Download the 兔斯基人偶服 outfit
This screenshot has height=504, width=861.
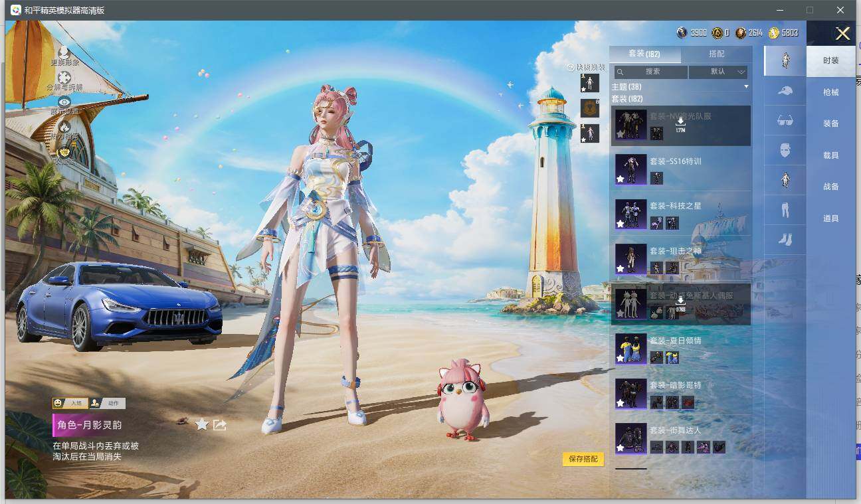click(x=680, y=304)
